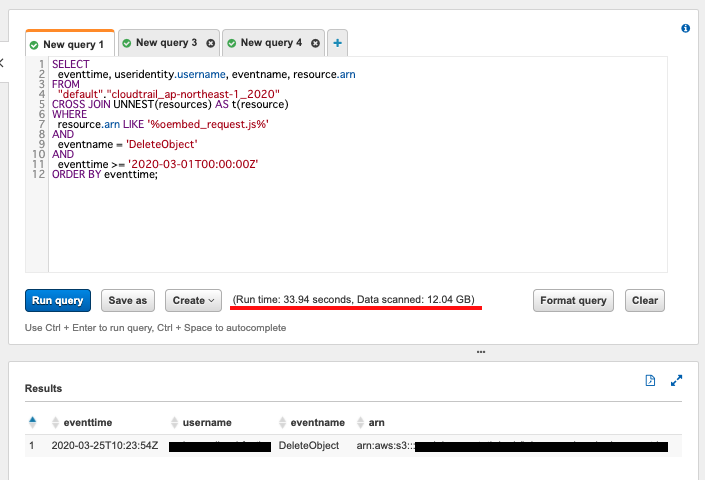Click the ORDER BY eventtime line

pyautogui.click(x=105, y=174)
